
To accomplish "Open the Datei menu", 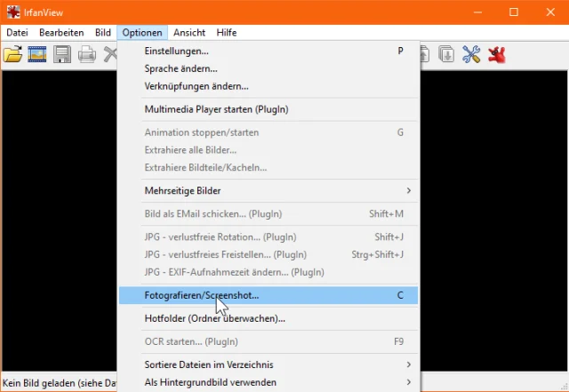I will click(x=17, y=33).
